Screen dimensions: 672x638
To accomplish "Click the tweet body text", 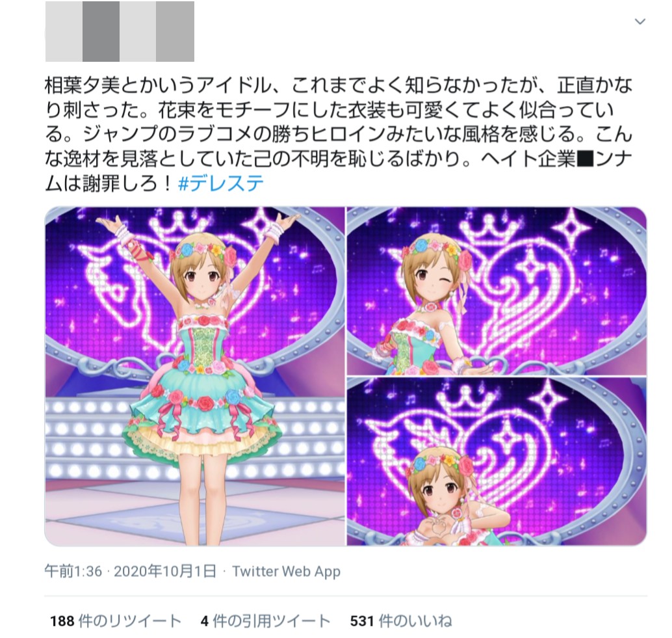I will pos(339,135).
